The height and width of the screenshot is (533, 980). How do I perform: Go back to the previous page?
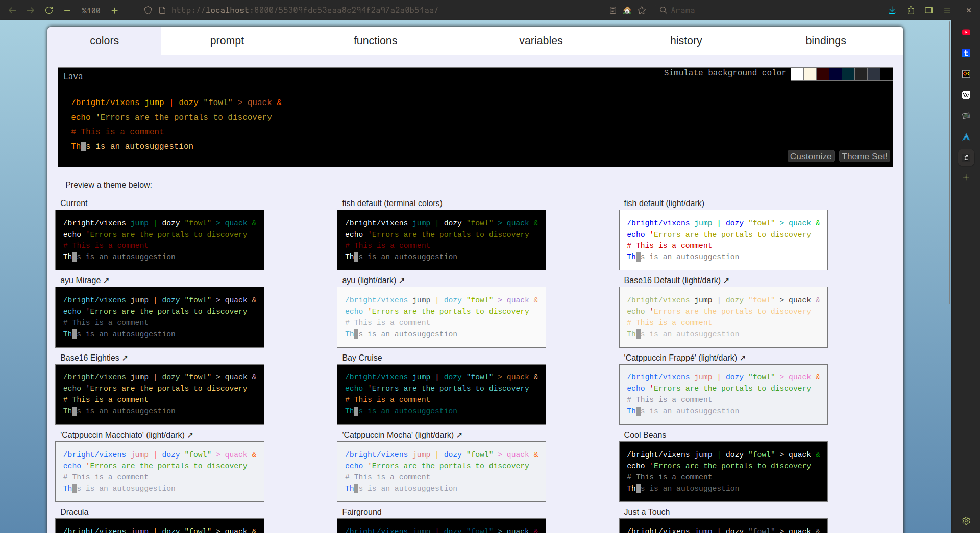pyautogui.click(x=12, y=10)
